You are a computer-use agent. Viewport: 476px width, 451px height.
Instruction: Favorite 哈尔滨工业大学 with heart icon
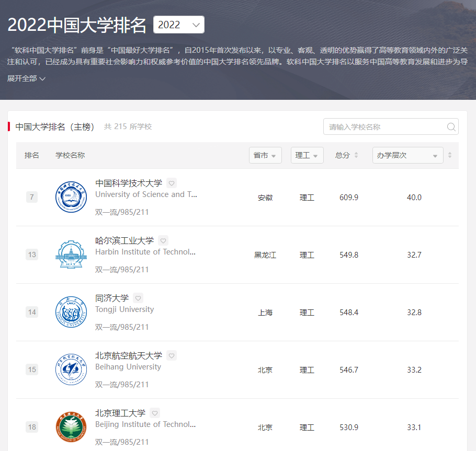(163, 241)
